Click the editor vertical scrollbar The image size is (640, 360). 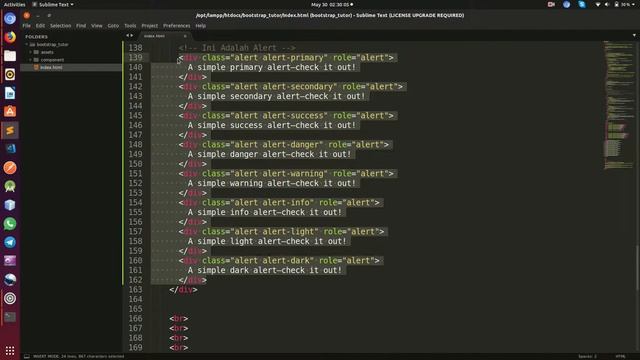coord(638,268)
